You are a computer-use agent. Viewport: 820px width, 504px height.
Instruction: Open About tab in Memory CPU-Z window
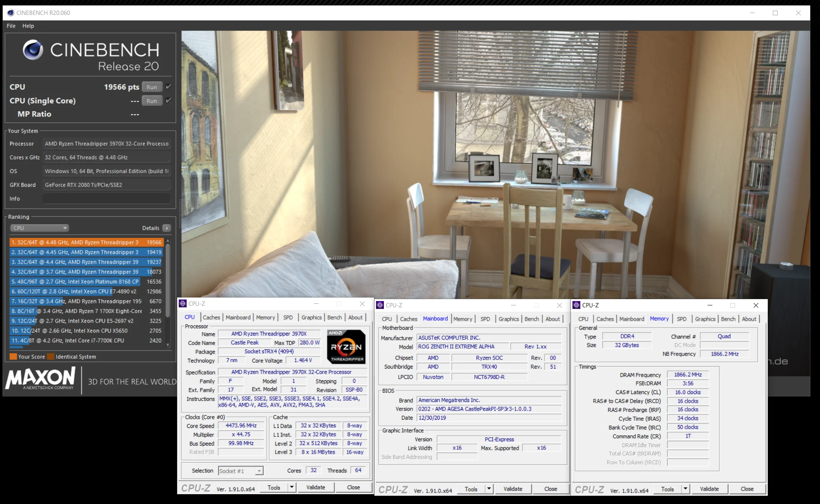pyautogui.click(x=749, y=319)
